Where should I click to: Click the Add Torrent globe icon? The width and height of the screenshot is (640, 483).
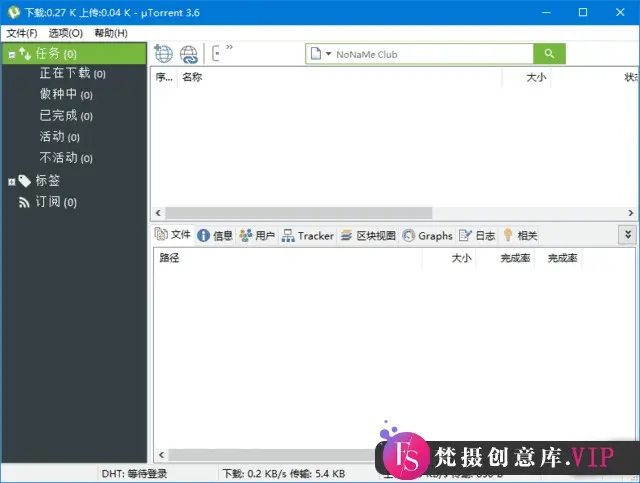click(x=163, y=53)
